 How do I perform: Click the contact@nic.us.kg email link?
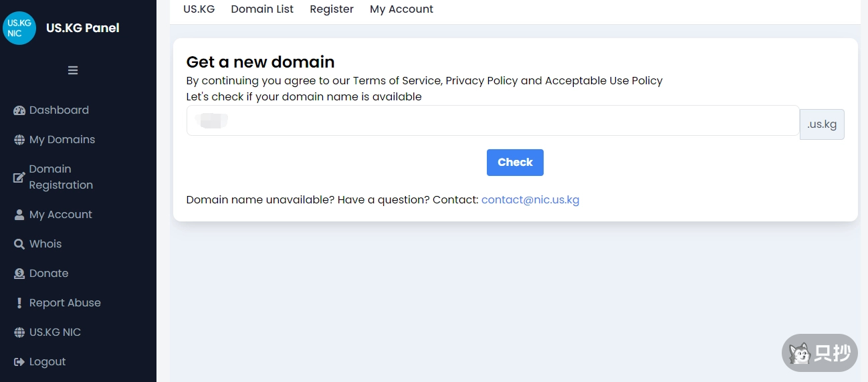(x=530, y=199)
